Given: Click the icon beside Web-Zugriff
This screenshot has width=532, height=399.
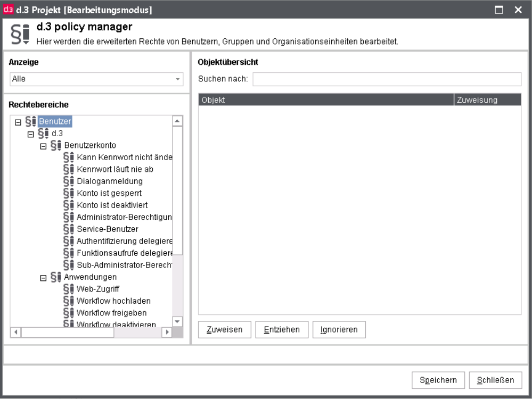Looking at the screenshot, I should tap(69, 289).
